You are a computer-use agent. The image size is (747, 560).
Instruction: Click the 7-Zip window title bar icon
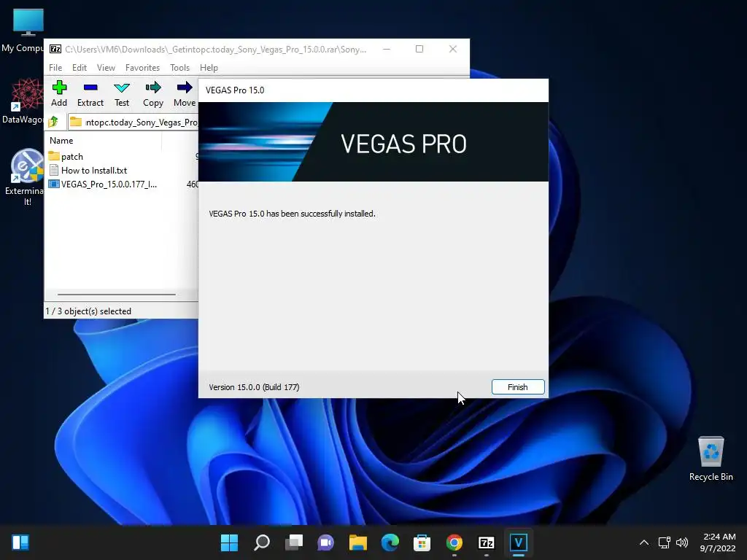pos(55,49)
